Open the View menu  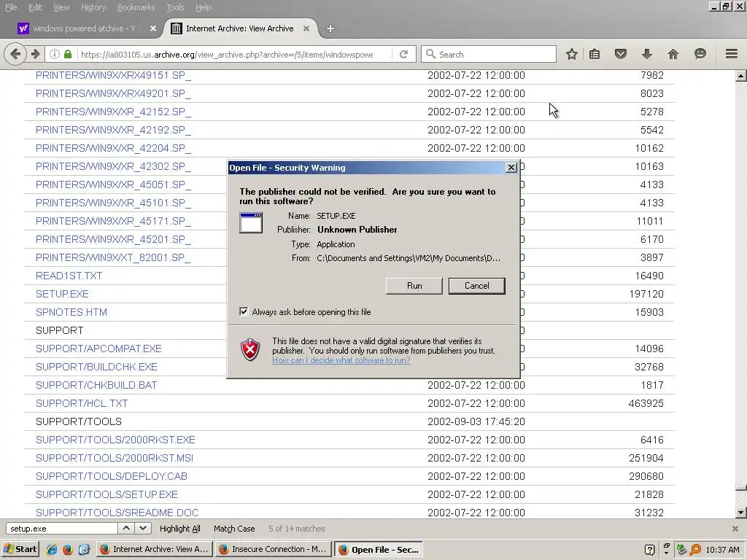pyautogui.click(x=61, y=7)
